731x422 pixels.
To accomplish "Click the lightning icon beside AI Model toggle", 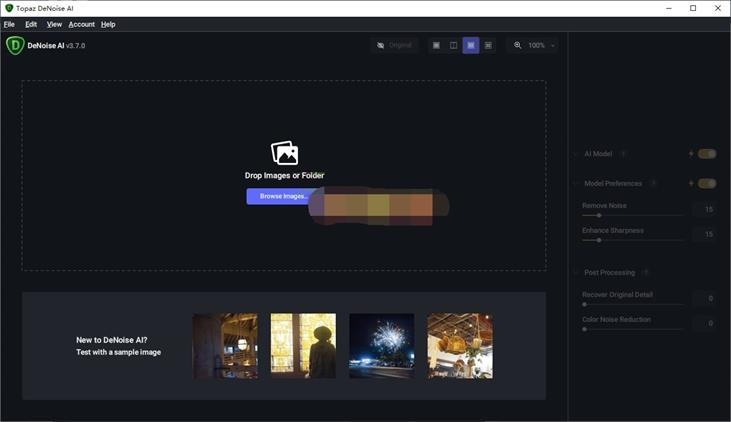I will point(691,154).
